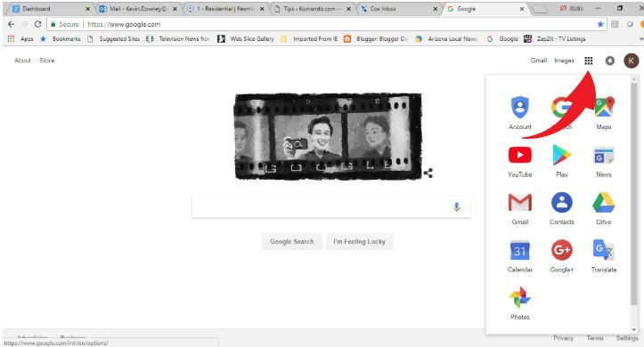This screenshot has height=347, width=644.
Task: Open the notifications bell icon
Action: tap(610, 61)
